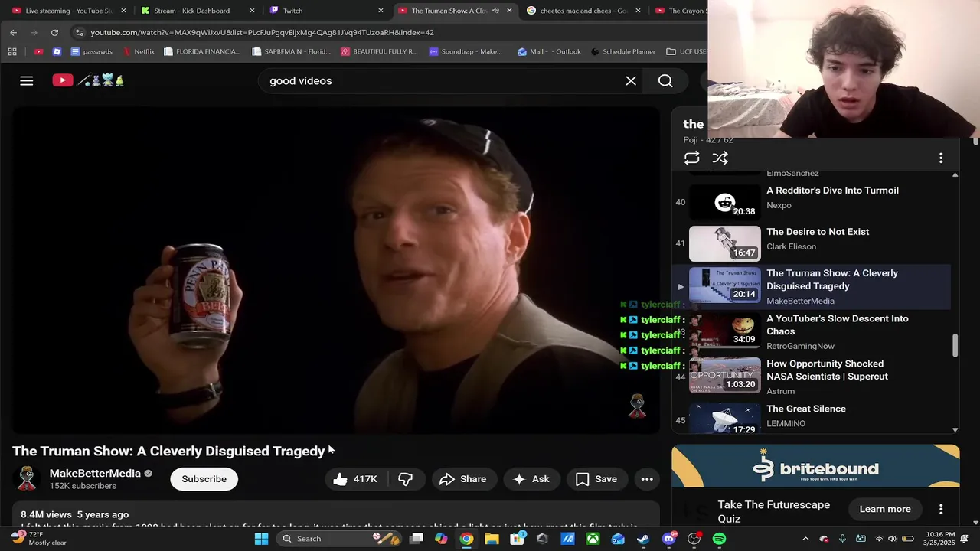
Task: Open the Windows Start menu
Action: 261,539
